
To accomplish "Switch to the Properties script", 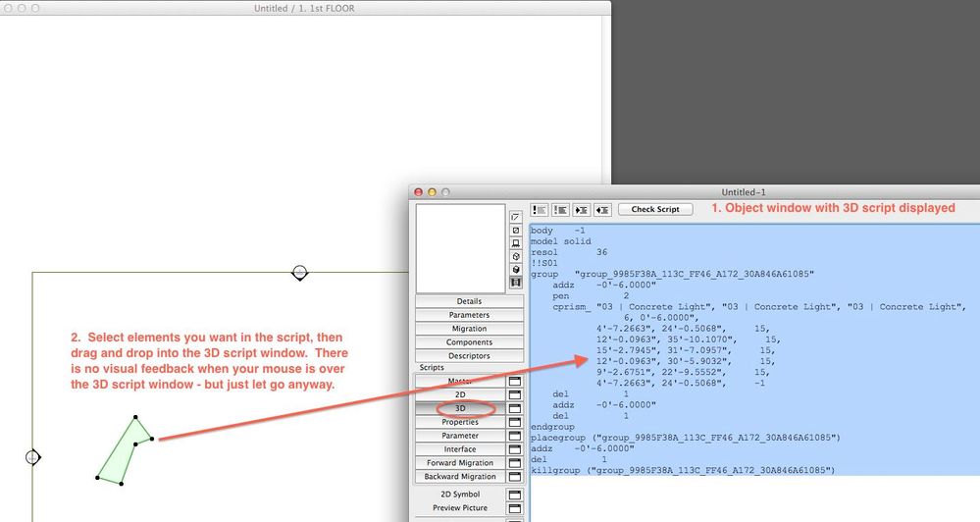I will click(x=460, y=422).
